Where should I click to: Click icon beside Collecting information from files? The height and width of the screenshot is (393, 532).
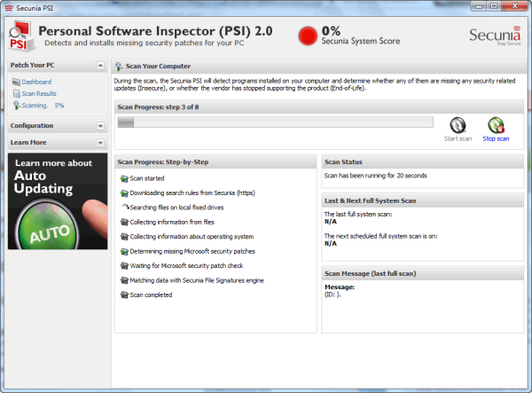[124, 223]
